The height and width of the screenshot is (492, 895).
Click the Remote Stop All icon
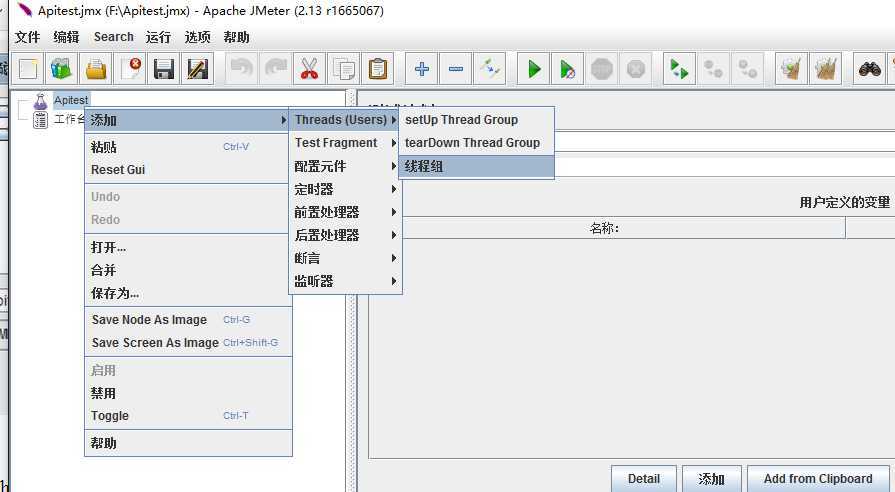coord(713,69)
